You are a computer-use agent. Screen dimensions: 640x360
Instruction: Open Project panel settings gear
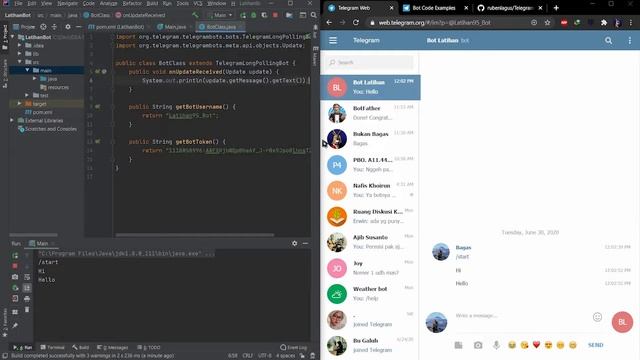[68, 27]
